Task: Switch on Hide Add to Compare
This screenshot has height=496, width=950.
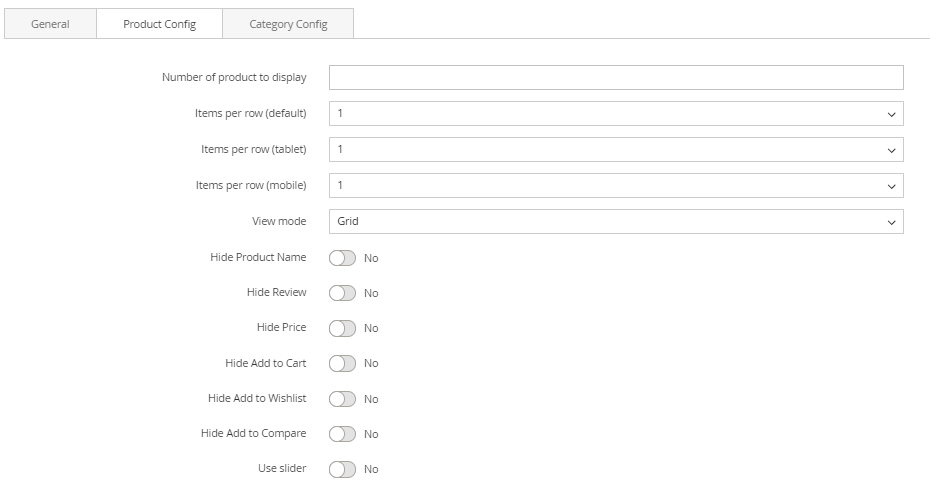Action: point(342,434)
